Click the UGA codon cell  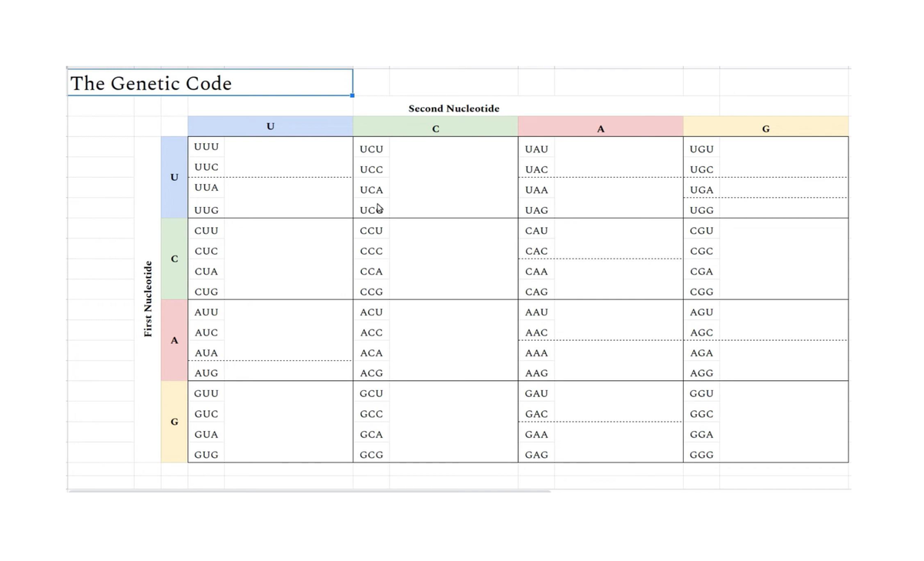701,190
